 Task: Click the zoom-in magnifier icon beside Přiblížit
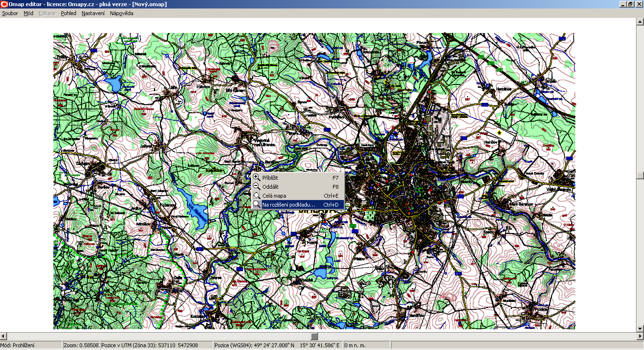[x=257, y=178]
